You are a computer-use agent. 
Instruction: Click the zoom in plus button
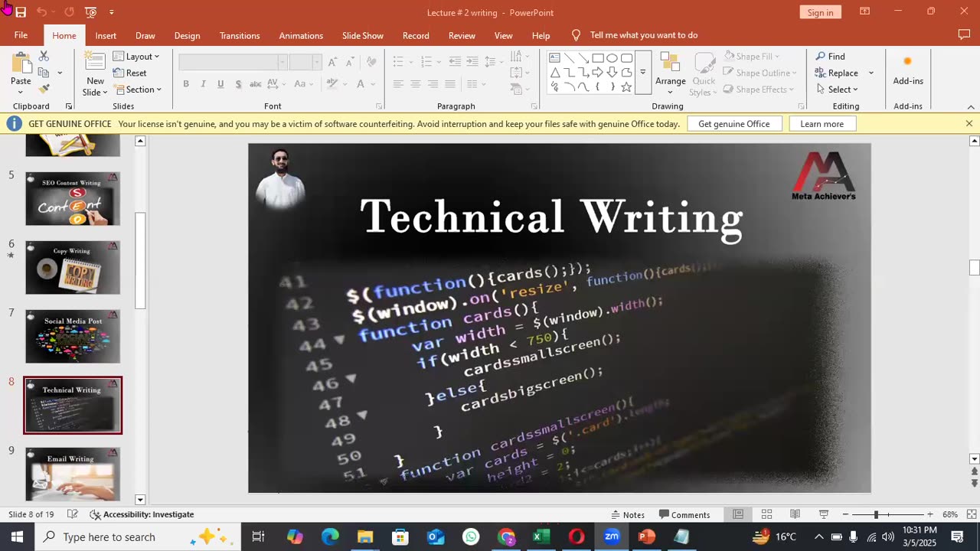click(x=929, y=514)
